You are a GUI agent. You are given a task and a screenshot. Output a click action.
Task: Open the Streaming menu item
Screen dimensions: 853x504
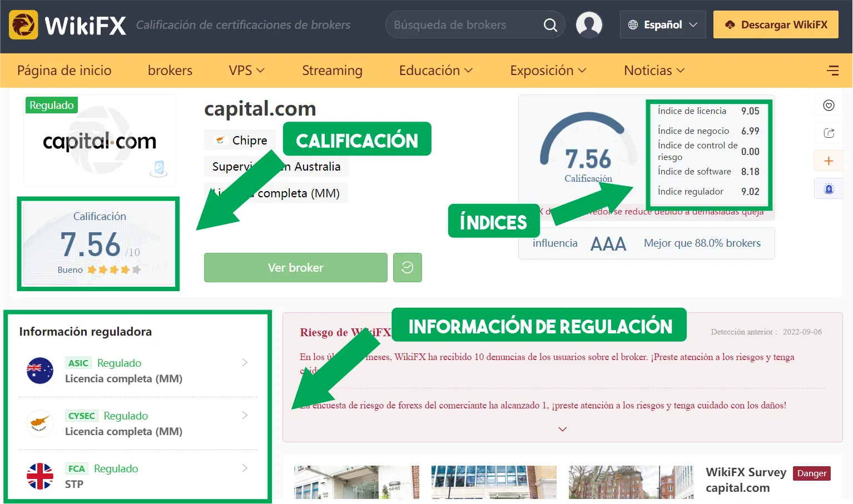[x=332, y=71]
